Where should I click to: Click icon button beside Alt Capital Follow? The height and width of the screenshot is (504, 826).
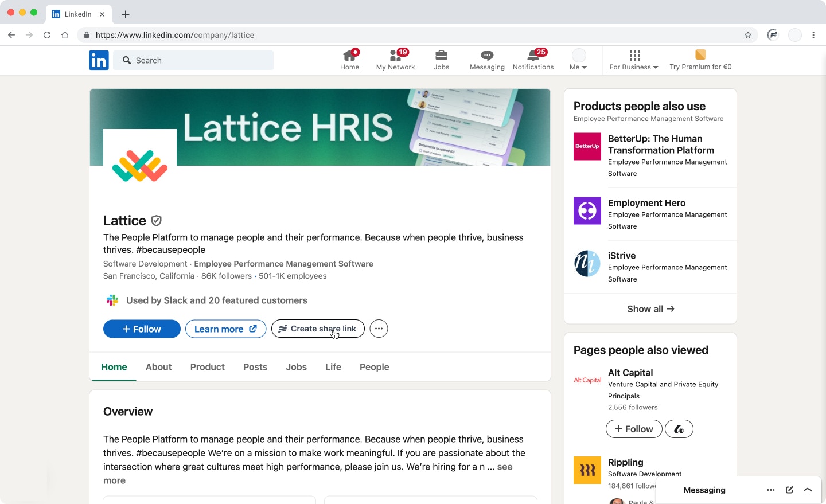(x=679, y=429)
